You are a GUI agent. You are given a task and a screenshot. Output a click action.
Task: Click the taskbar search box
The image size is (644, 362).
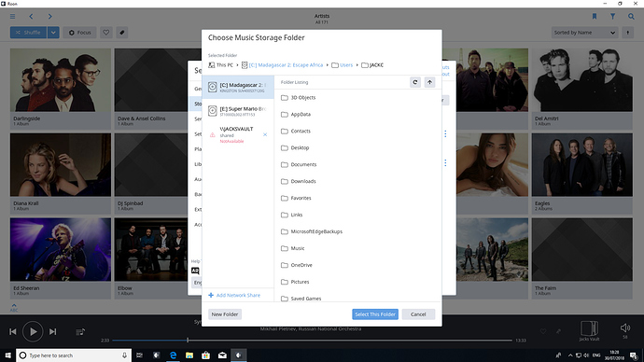click(74, 355)
